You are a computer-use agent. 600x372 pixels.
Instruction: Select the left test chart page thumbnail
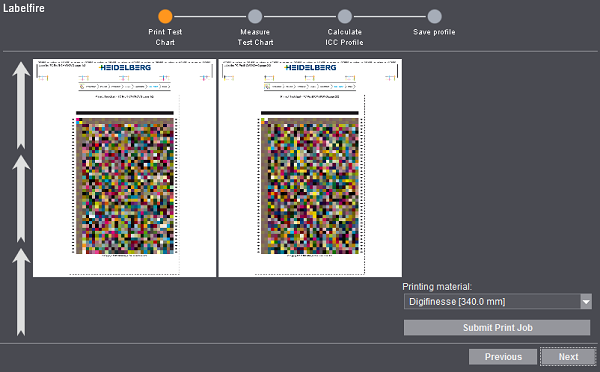coord(124,168)
